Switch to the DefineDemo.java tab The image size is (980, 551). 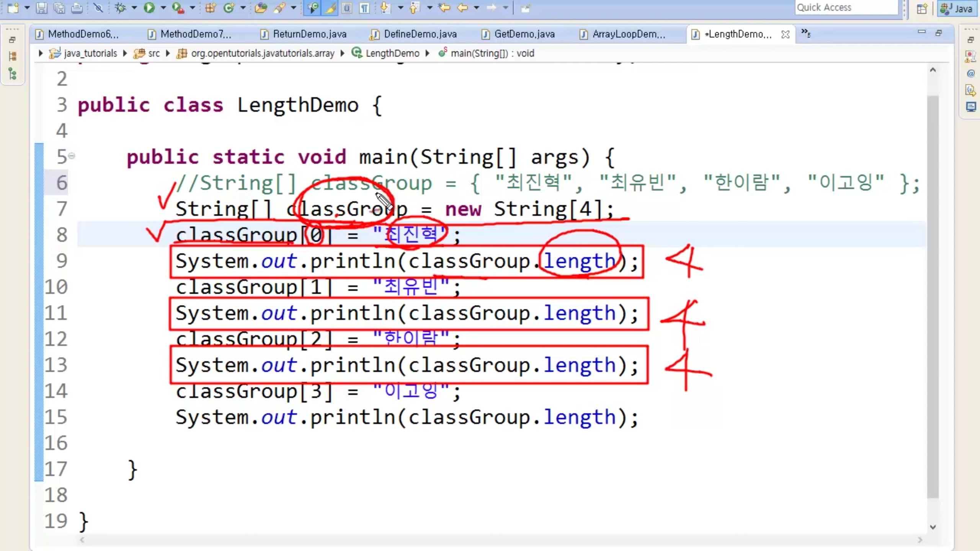413,34
